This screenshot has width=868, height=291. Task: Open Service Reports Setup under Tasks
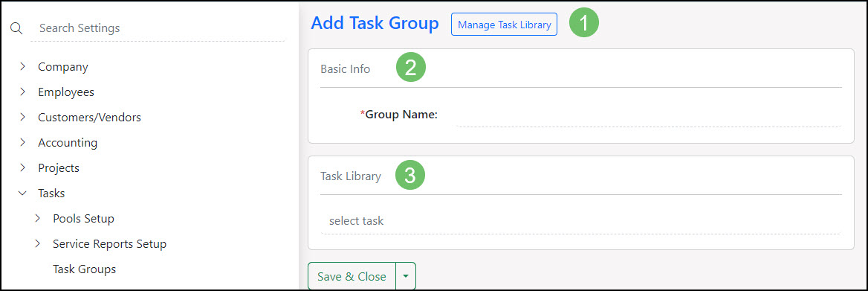point(109,244)
